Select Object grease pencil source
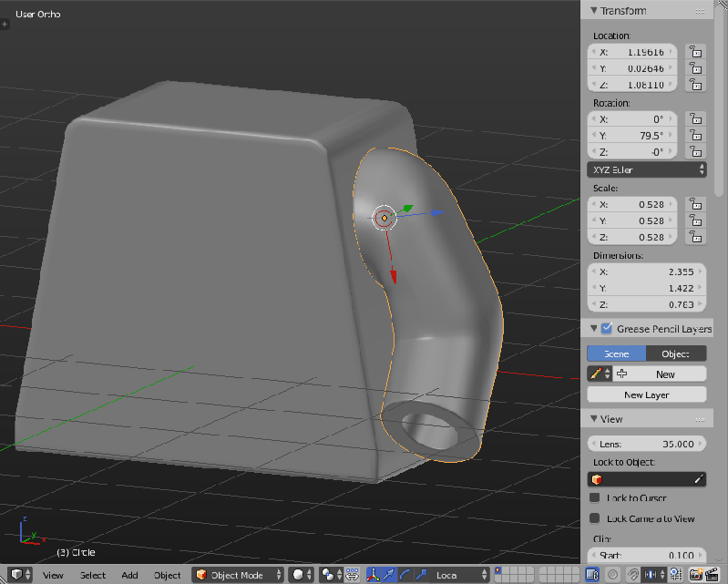This screenshot has width=728, height=584. (x=676, y=353)
